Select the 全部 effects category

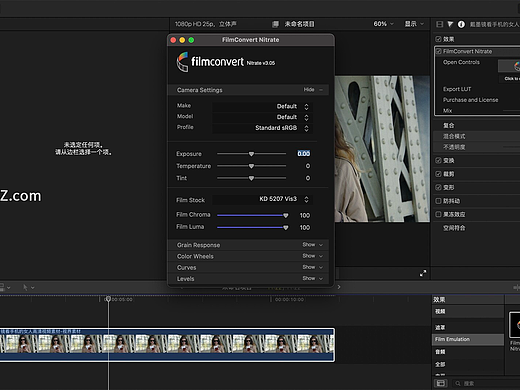click(468, 364)
